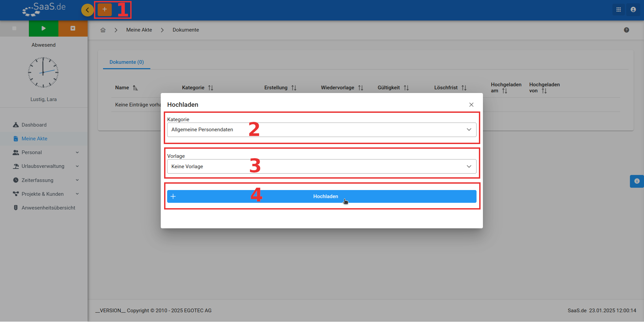Open Urlaubsverwaltung menu entry in sidebar
644x323 pixels.
click(x=44, y=166)
